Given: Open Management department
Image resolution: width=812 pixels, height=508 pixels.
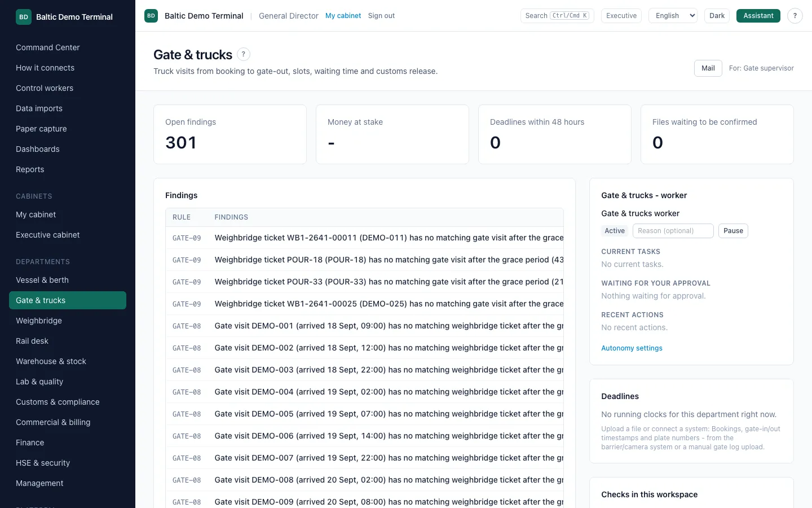Looking at the screenshot, I should [68, 483].
